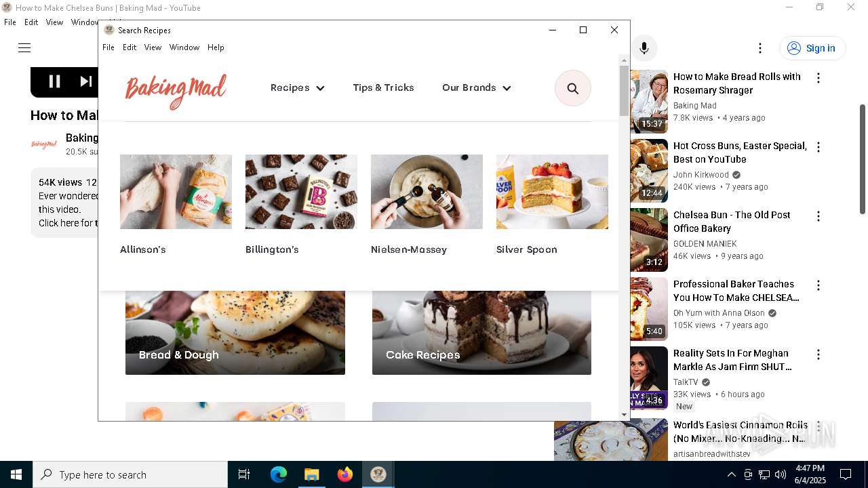Open View menu in Search Recipes window
868x488 pixels.
(153, 47)
